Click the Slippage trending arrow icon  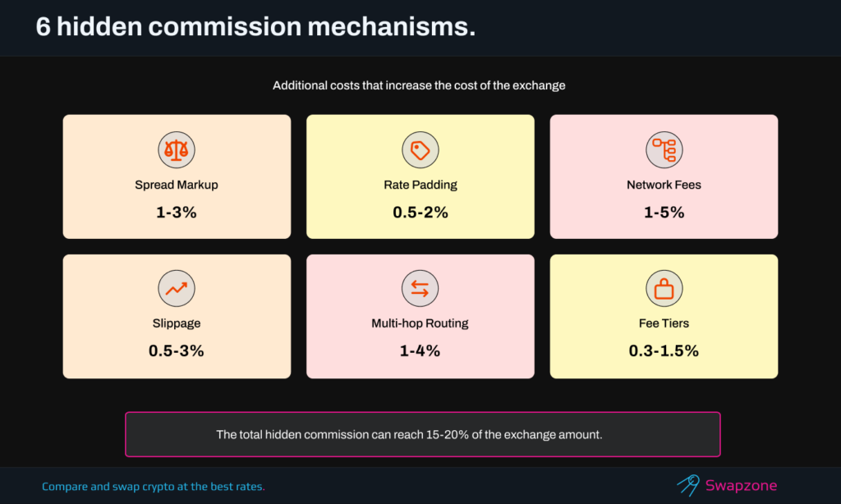[x=177, y=289]
